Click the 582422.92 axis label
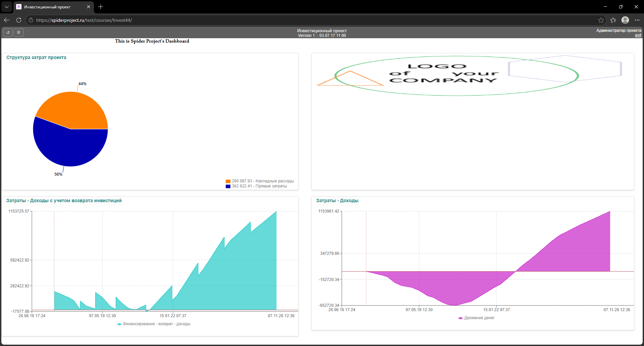 pyautogui.click(x=20, y=260)
